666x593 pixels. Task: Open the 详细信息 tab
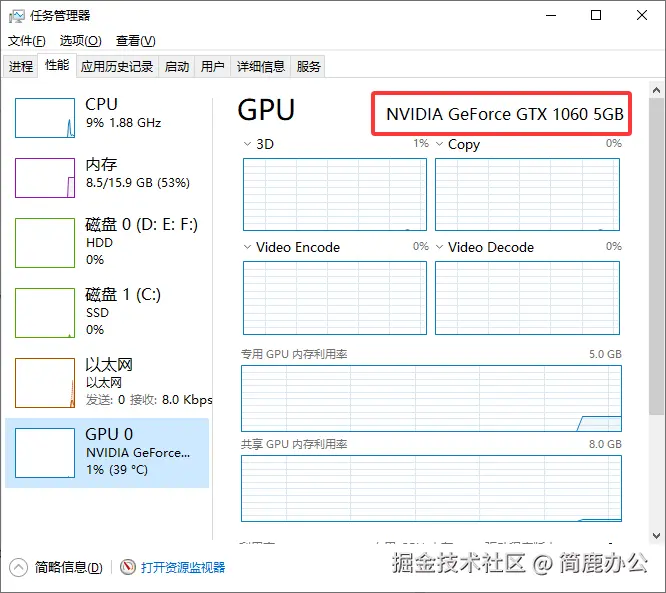260,66
